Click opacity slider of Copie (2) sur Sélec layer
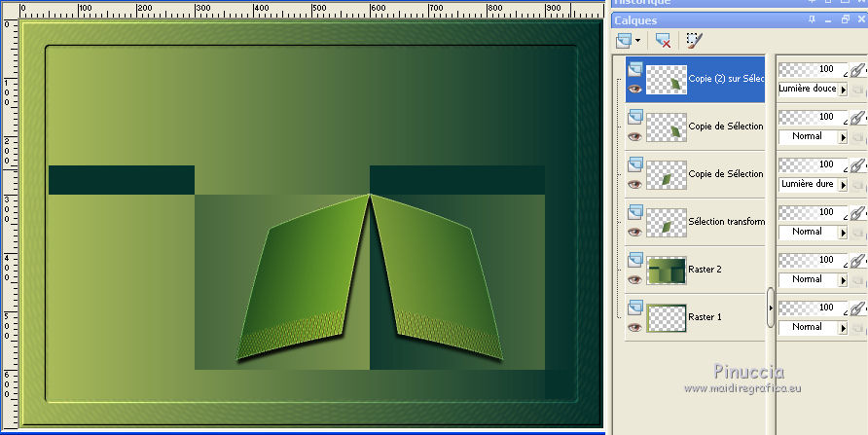The image size is (868, 435). tap(813, 69)
